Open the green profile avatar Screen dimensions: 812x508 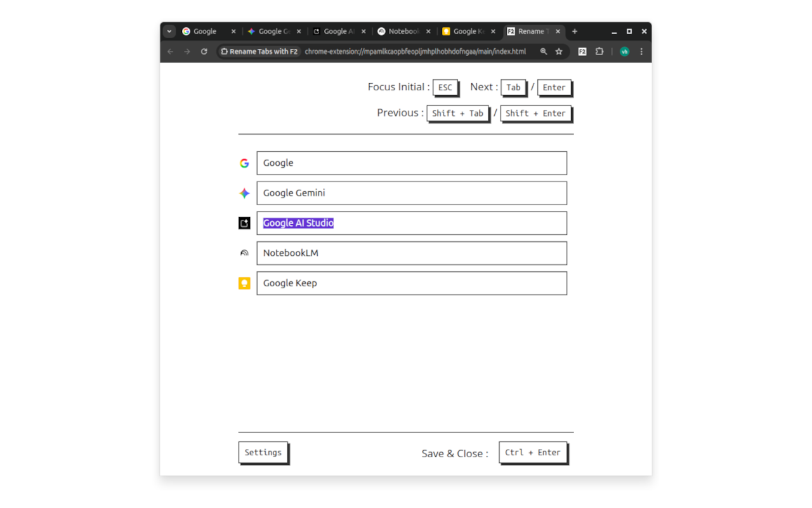click(624, 51)
